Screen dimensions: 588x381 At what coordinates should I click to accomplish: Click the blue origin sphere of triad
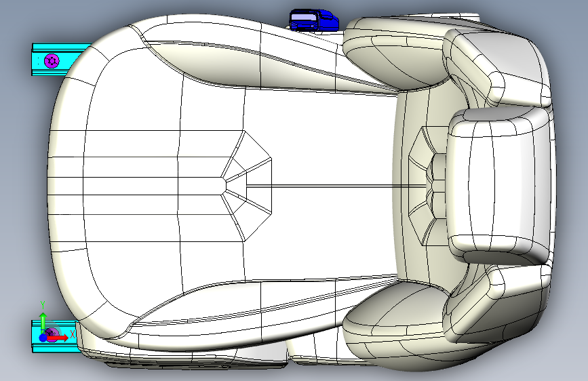click(x=43, y=338)
